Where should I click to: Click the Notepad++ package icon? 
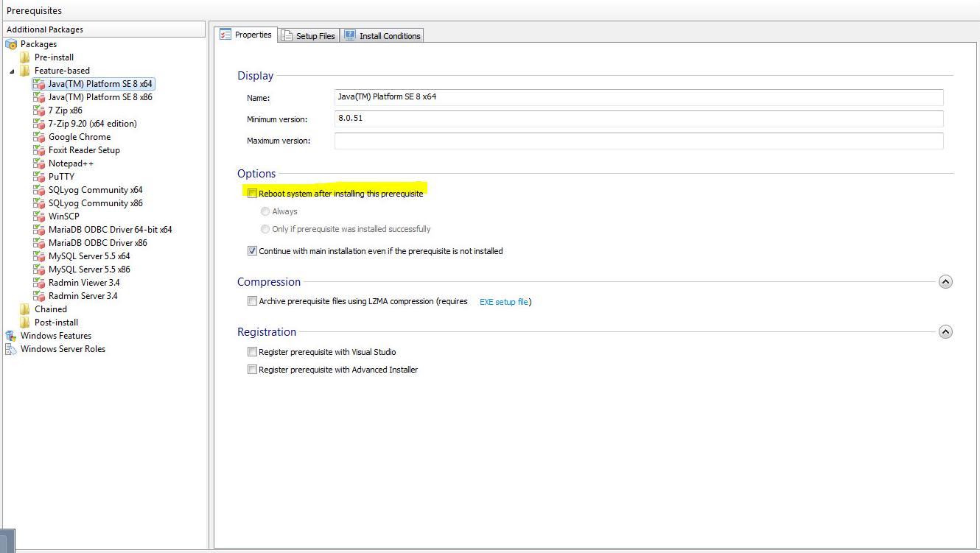coord(39,163)
